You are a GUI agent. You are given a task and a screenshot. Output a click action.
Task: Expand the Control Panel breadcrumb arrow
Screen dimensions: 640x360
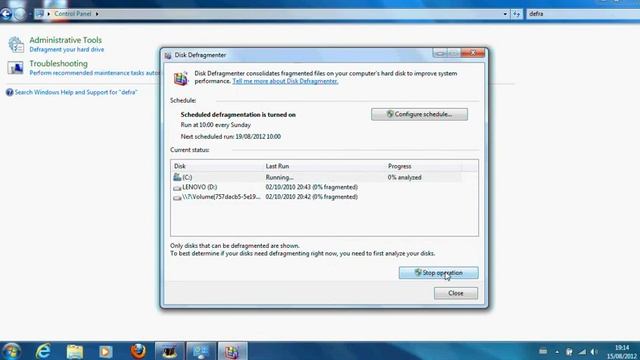[97, 14]
